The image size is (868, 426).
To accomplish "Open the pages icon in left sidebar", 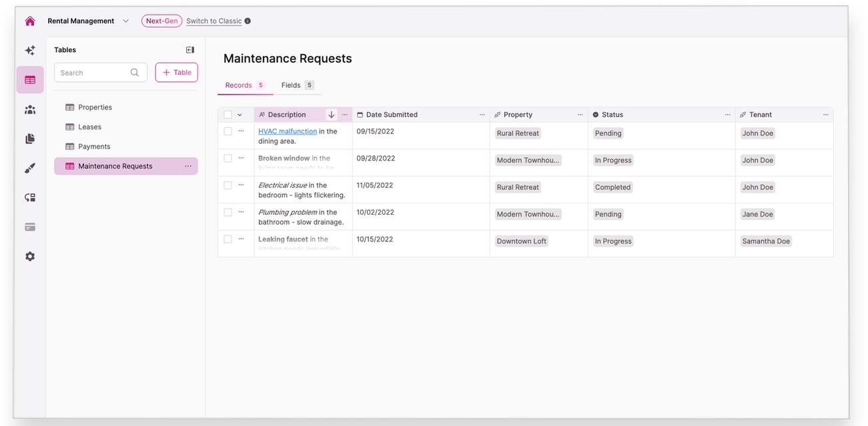I will point(30,139).
